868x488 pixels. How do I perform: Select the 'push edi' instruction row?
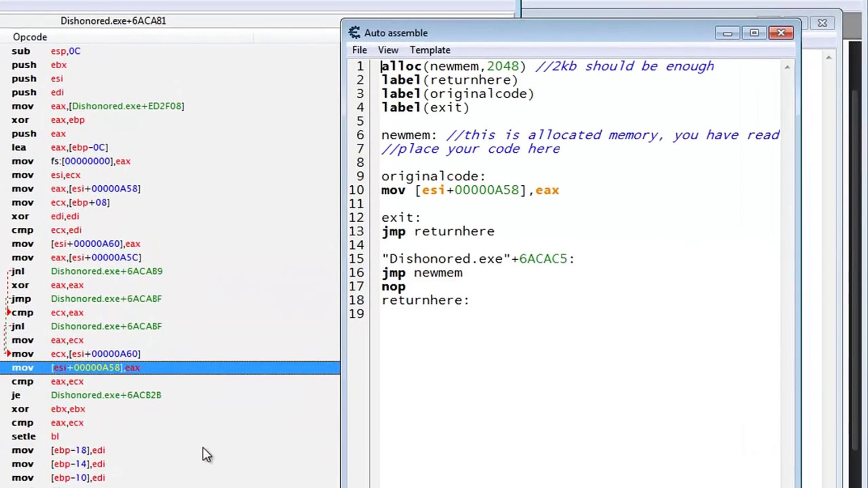pyautogui.click(x=170, y=92)
